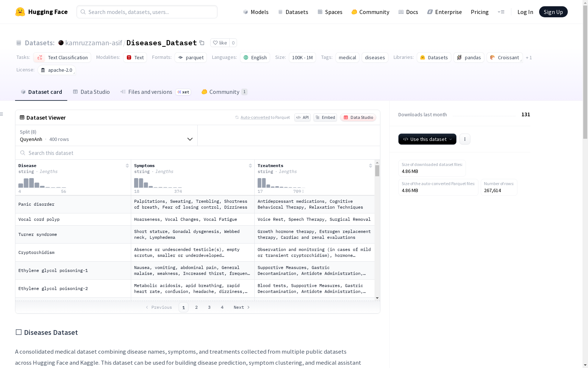Switch to the Files and versions tab

point(155,92)
